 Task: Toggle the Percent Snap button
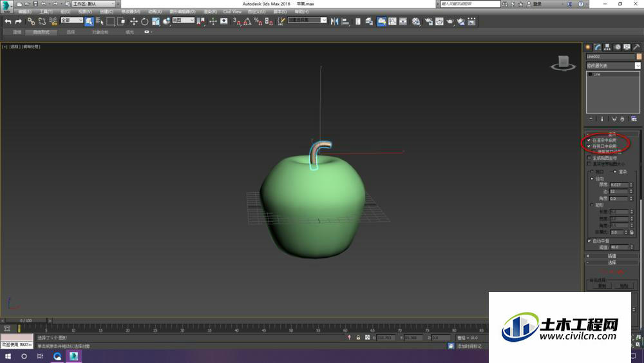[258, 21]
